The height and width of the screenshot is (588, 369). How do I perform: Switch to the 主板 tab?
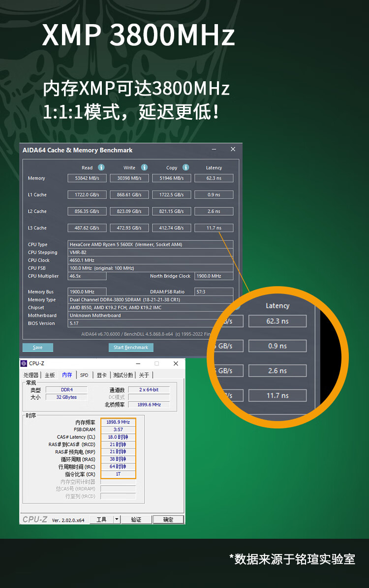pyautogui.click(x=50, y=375)
